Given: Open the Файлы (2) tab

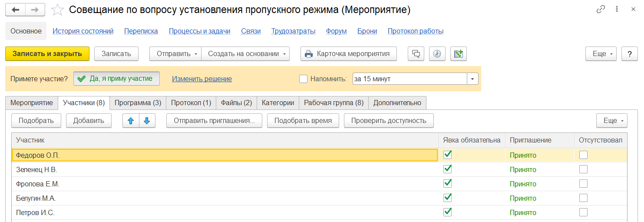Looking at the screenshot, I should [x=236, y=103].
